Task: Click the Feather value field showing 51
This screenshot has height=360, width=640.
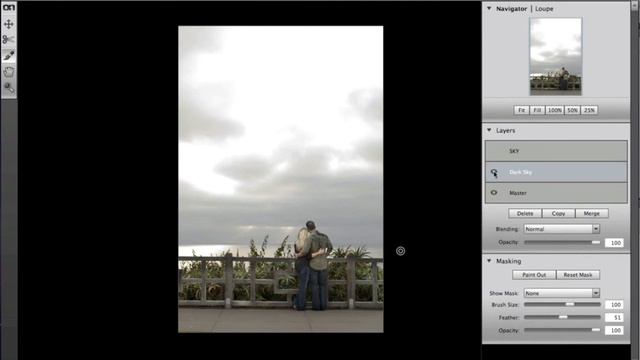Action: point(614,318)
